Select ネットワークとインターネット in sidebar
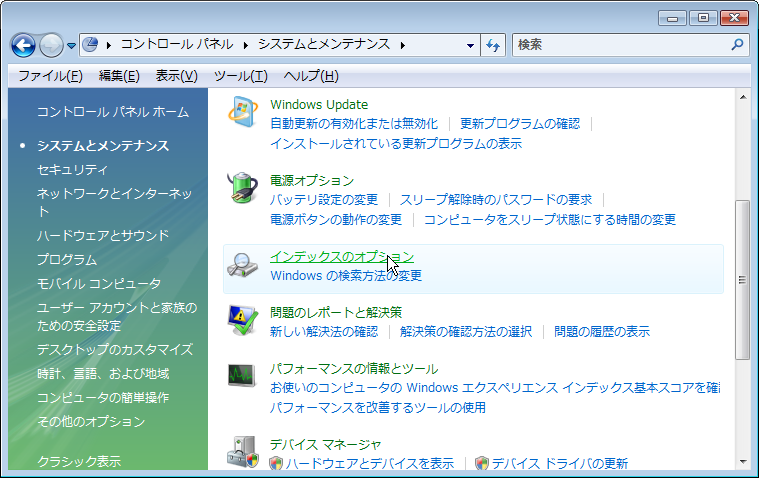The image size is (759, 478). 115,202
